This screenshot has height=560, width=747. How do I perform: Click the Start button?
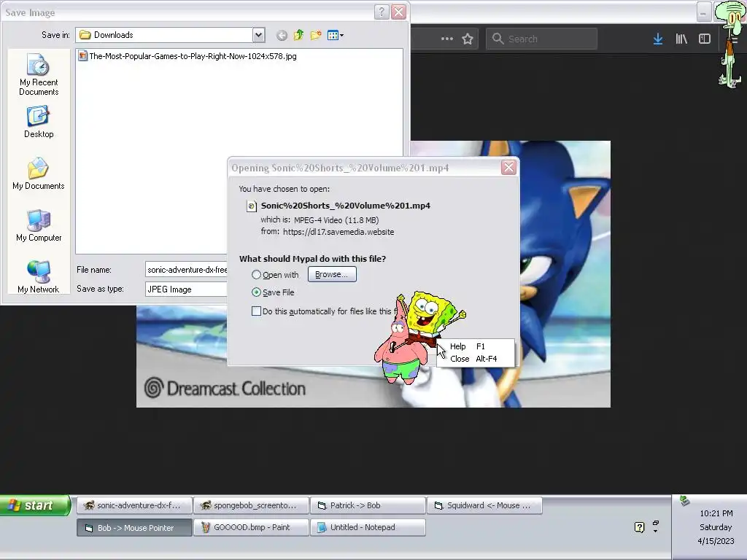[x=35, y=505]
